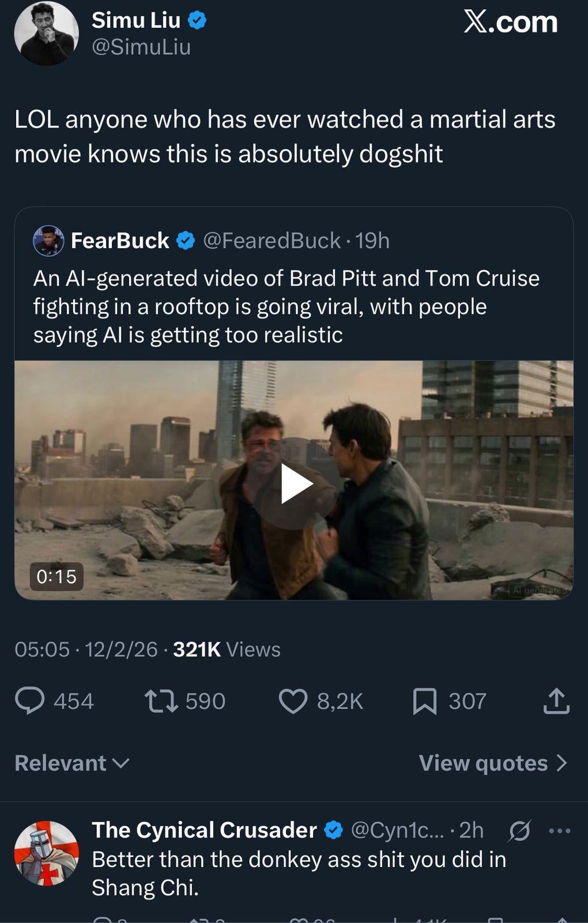The image size is (588, 923).
Task: Open the Relevant sort dropdown
Action: [71, 763]
